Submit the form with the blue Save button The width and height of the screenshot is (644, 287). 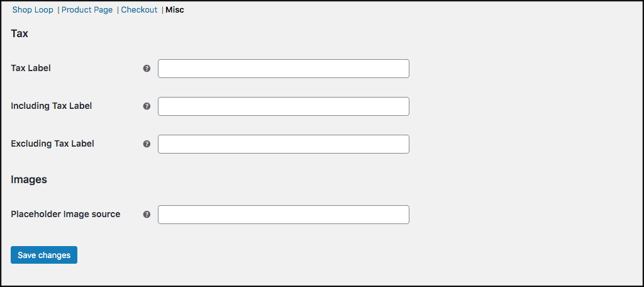click(x=44, y=255)
